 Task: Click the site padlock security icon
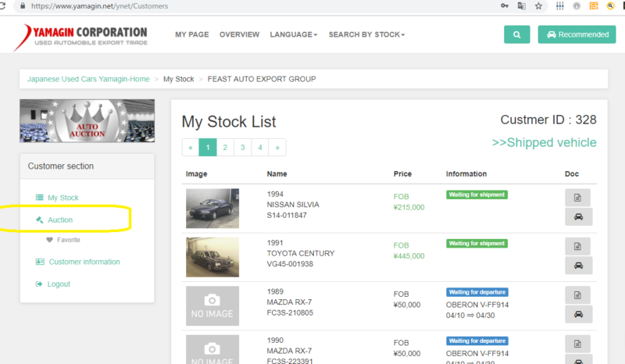[23, 6]
